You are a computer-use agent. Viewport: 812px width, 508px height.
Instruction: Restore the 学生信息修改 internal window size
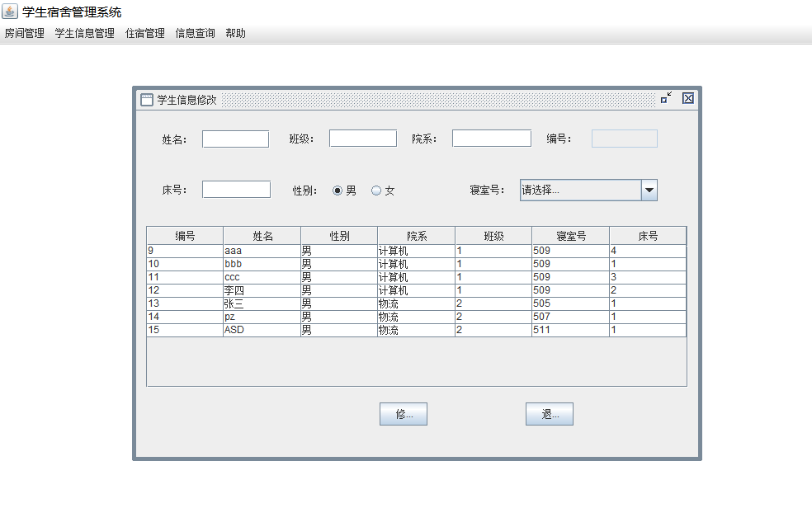coord(666,98)
